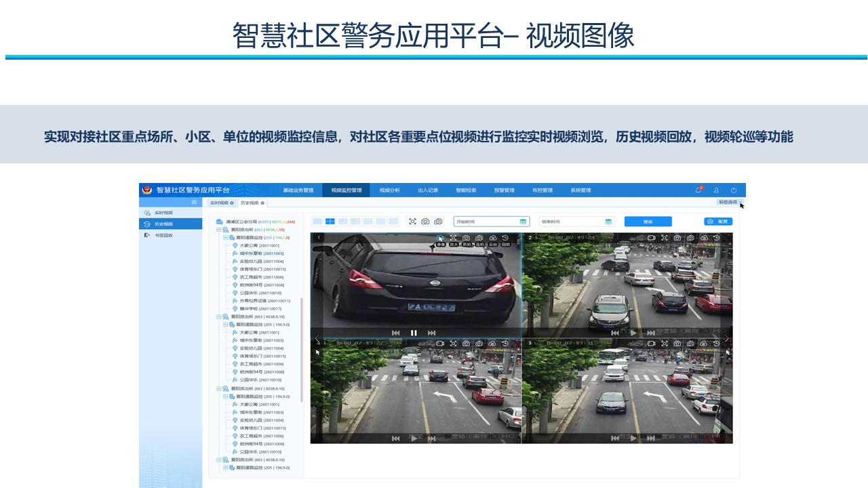868x488 pixels.
Task: Click the record icon in bottom-right pane 3
Action: (x=651, y=344)
